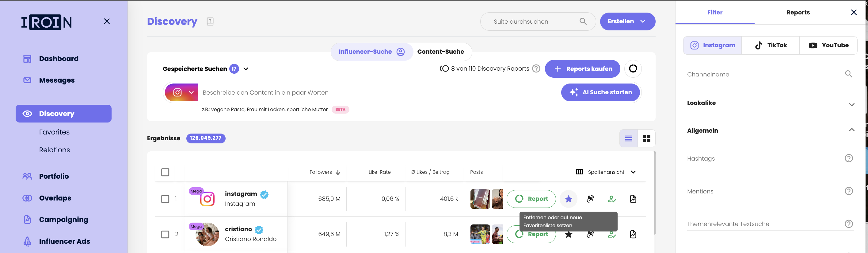868x253 pixels.
Task: Switch to list view layout
Action: click(628, 138)
